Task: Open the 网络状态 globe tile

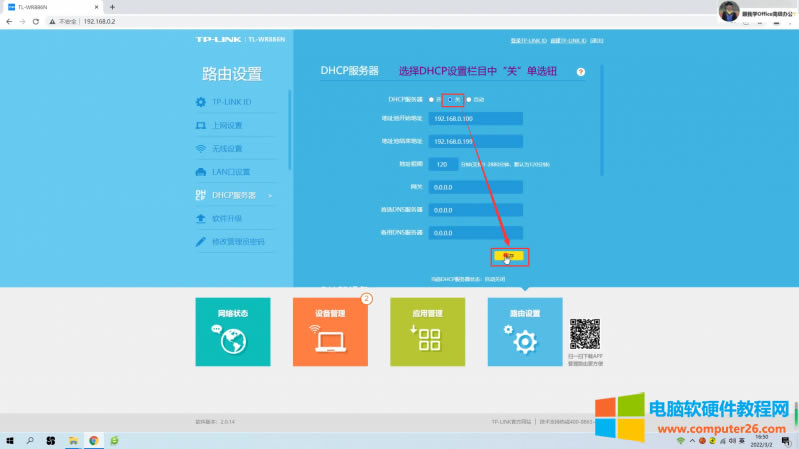Action: pos(233,332)
